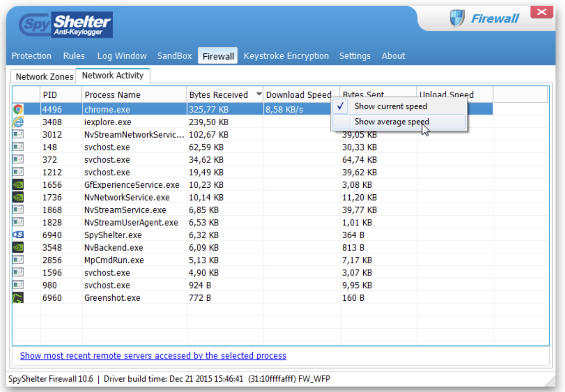Open the Protection menu tab
The height and width of the screenshot is (392, 565).
pyautogui.click(x=31, y=56)
